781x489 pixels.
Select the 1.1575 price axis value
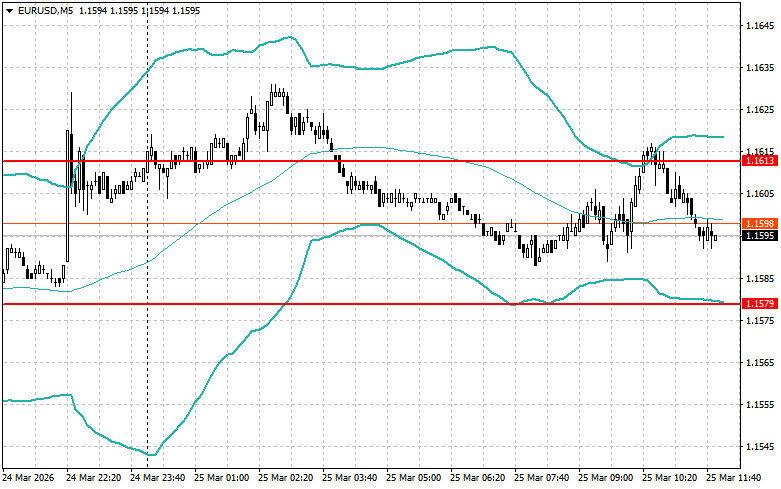(x=760, y=320)
